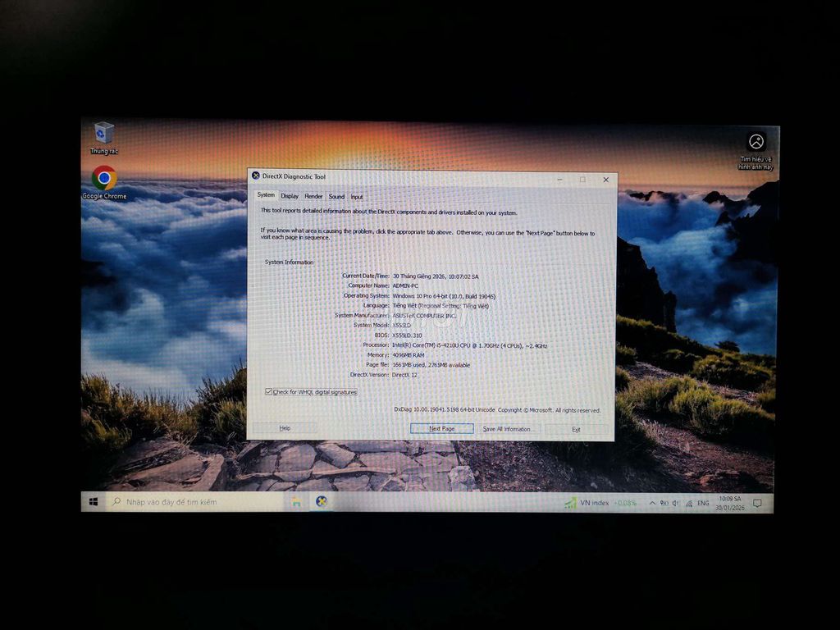Image resolution: width=840 pixels, height=630 pixels.
Task: Click the DirectX Diagnostic Tool taskbar icon
Action: click(322, 501)
